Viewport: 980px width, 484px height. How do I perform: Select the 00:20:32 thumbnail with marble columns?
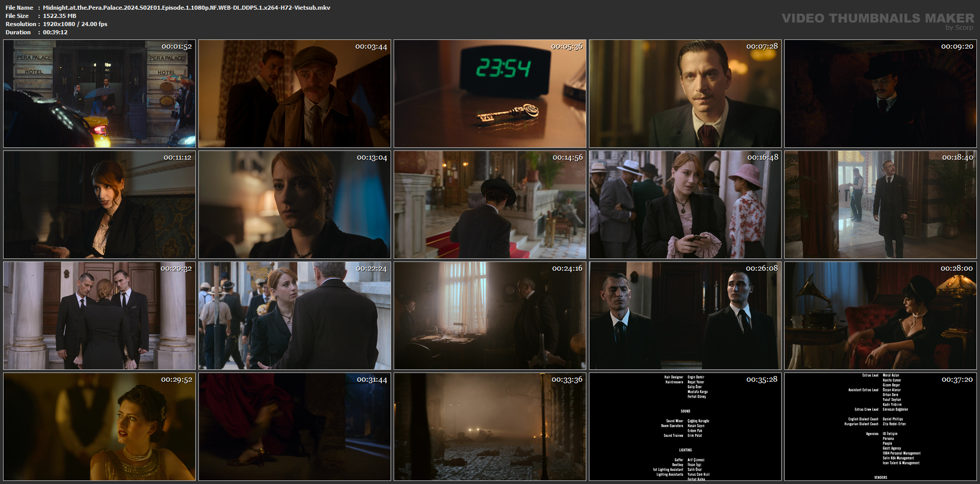coord(99,316)
